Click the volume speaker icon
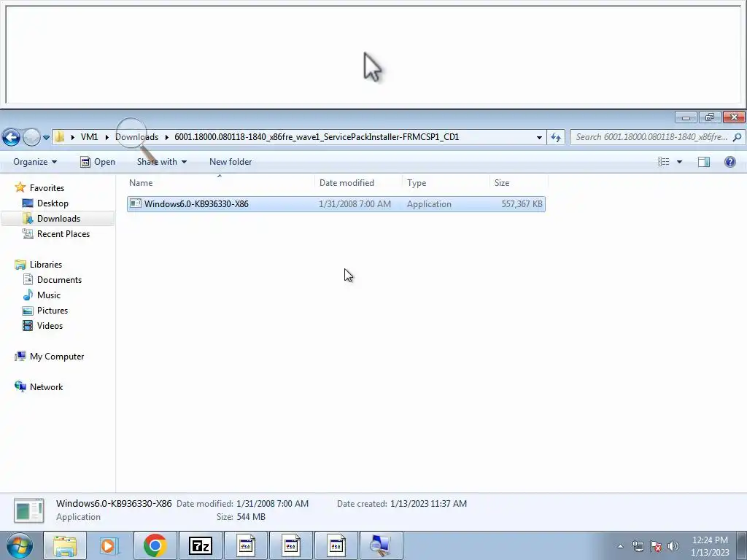Image resolution: width=747 pixels, height=560 pixels. pyautogui.click(x=673, y=546)
